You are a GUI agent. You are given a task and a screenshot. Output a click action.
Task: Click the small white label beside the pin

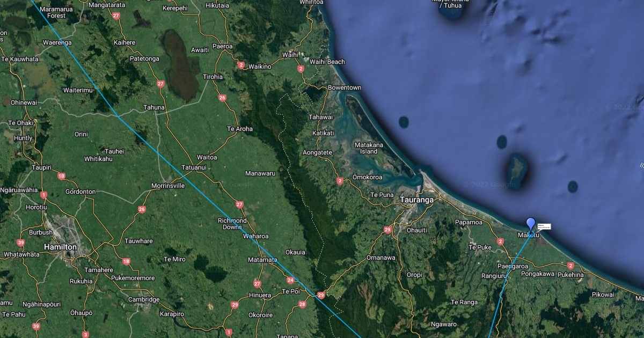click(x=544, y=226)
